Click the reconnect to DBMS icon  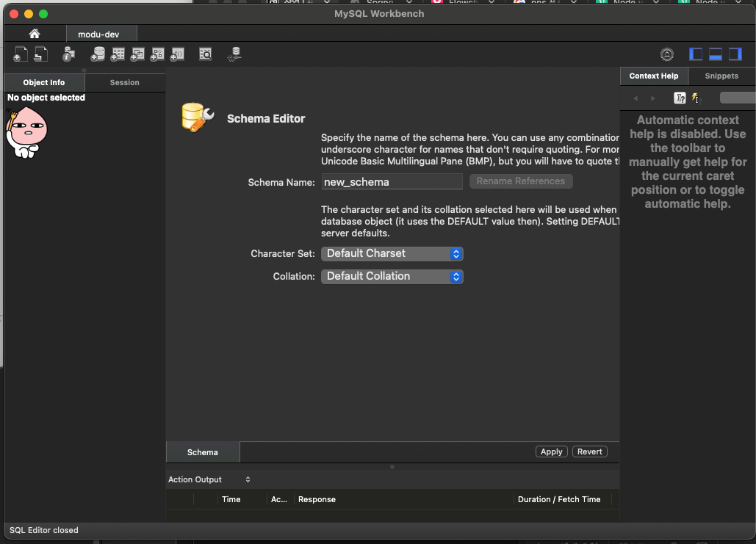234,54
